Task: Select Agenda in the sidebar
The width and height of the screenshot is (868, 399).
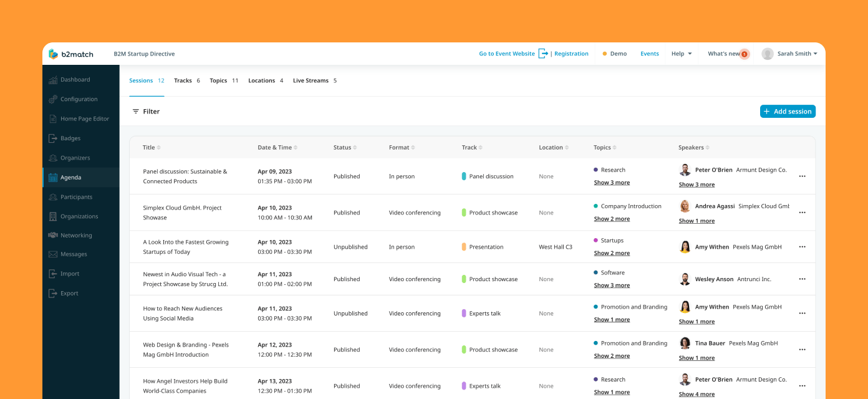Action: (x=80, y=178)
